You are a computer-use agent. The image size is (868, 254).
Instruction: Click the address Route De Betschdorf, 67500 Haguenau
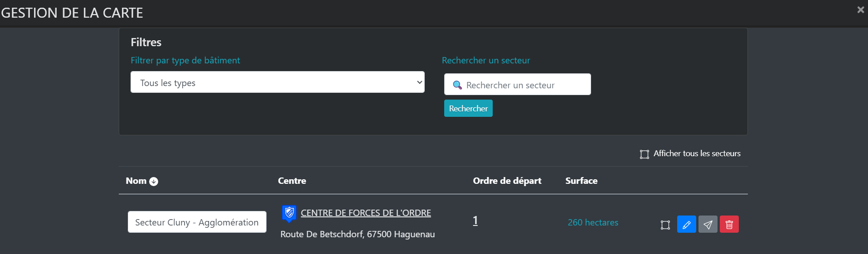click(358, 234)
